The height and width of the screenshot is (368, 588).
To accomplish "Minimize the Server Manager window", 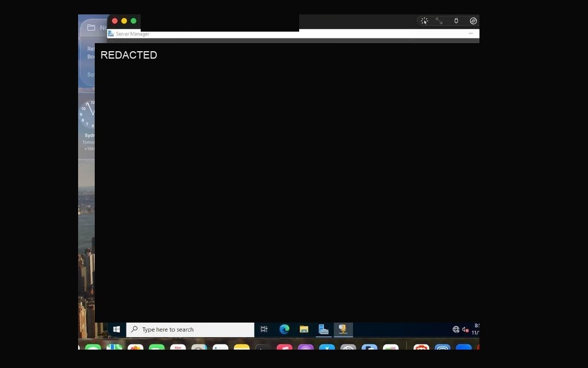I will click(471, 33).
